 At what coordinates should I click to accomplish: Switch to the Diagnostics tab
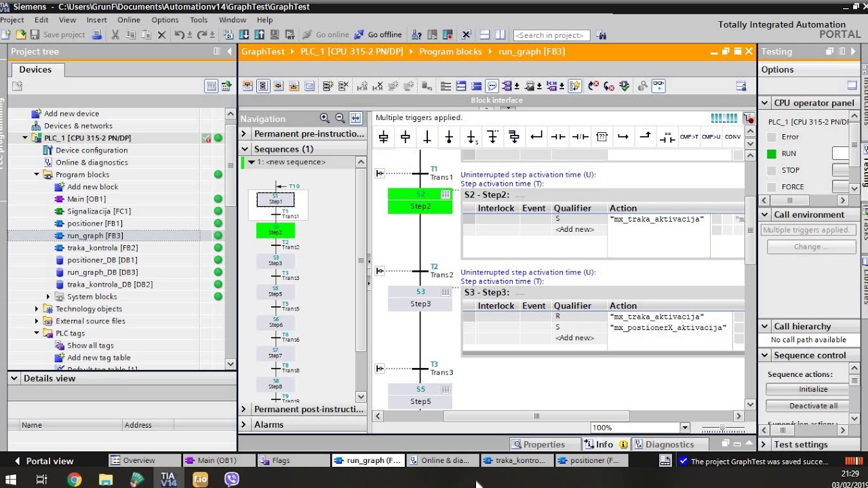click(669, 445)
